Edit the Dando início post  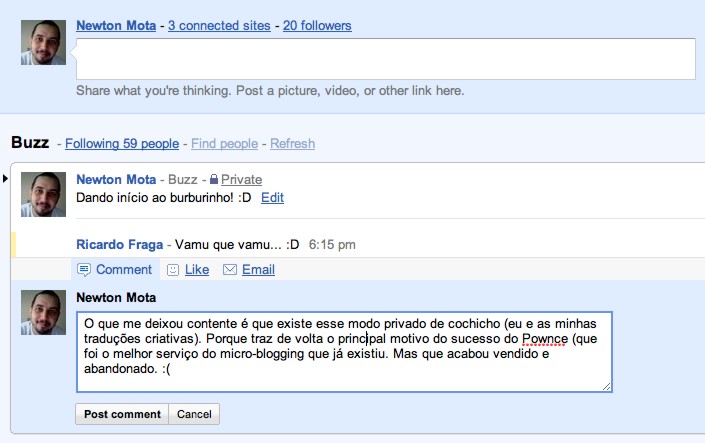point(272,198)
